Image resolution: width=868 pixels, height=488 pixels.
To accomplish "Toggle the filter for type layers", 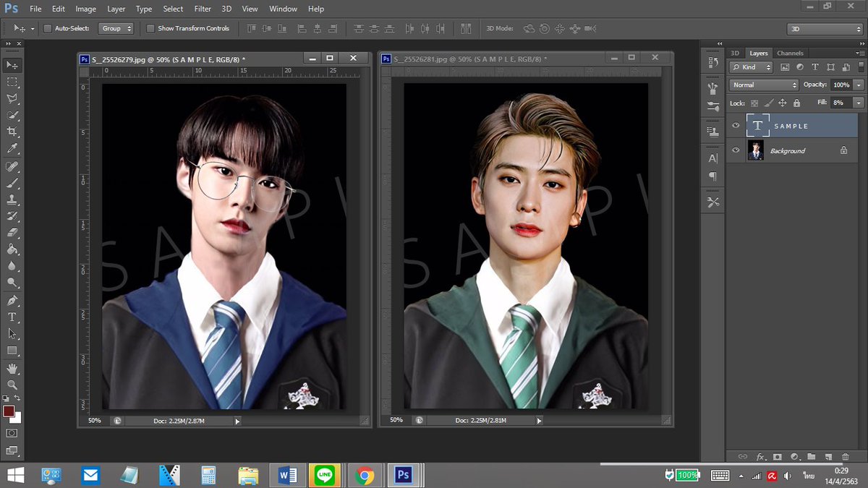I will [x=815, y=67].
